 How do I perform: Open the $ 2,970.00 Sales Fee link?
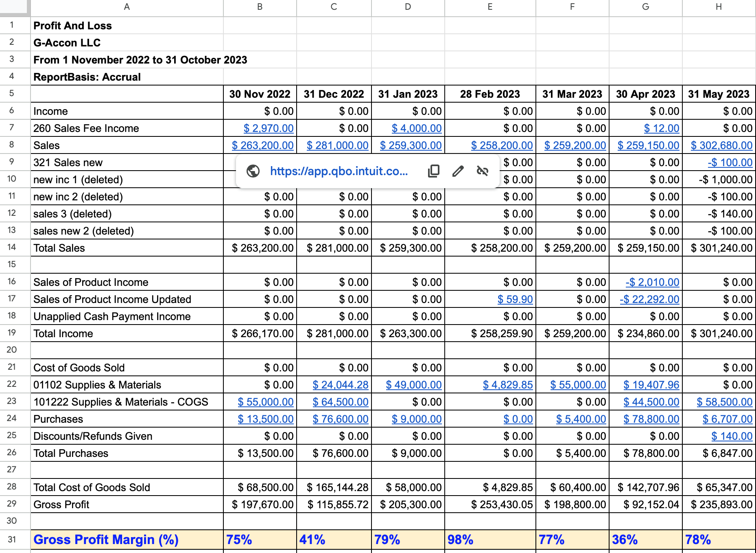pos(269,128)
